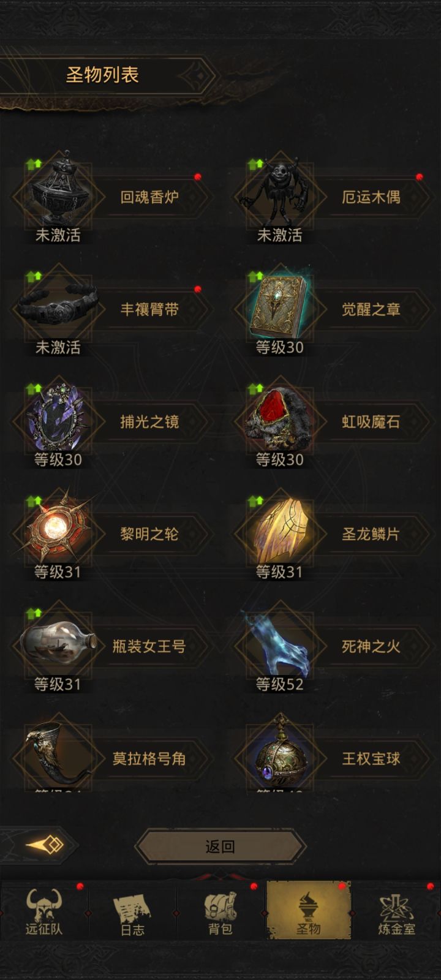Viewport: 441px width, 980px height.
Task: Click the 圣物列表 header banner
Action: coord(103,75)
